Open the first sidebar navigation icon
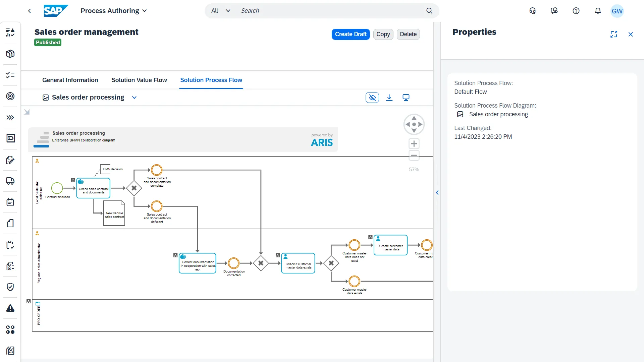 [10, 33]
